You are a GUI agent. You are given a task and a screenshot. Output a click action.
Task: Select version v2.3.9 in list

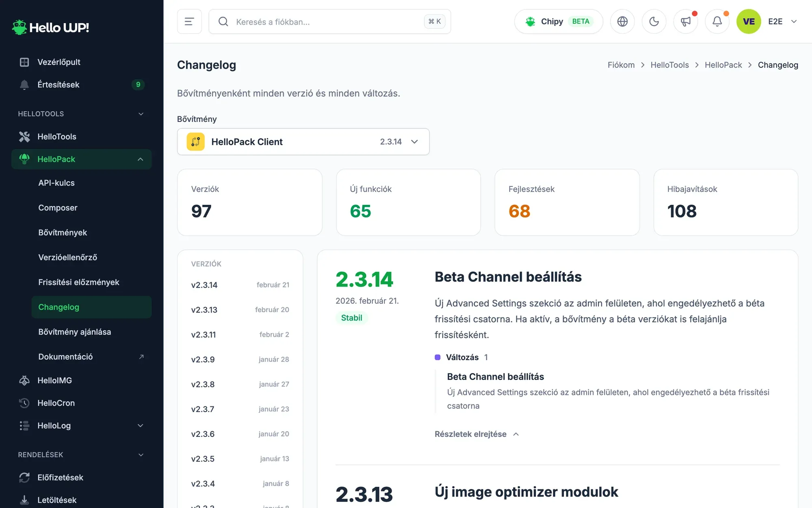point(240,359)
